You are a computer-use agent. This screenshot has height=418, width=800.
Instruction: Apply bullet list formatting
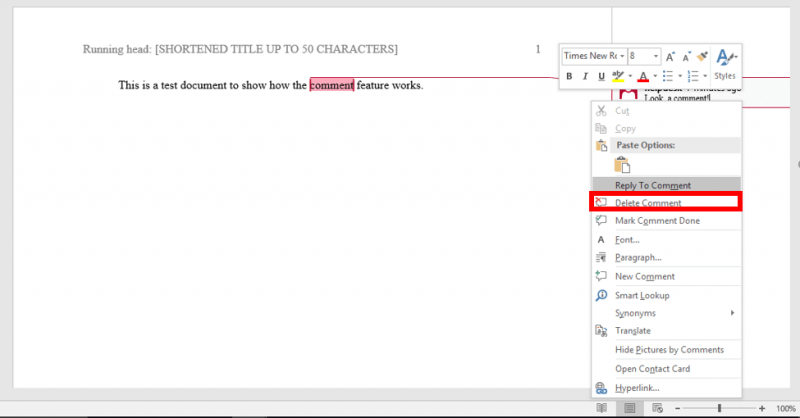point(667,77)
